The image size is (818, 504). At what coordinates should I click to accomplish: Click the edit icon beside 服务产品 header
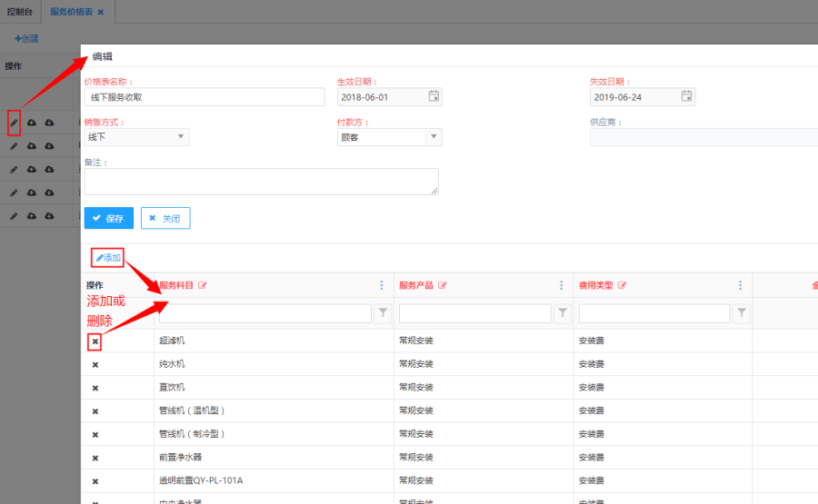click(443, 285)
